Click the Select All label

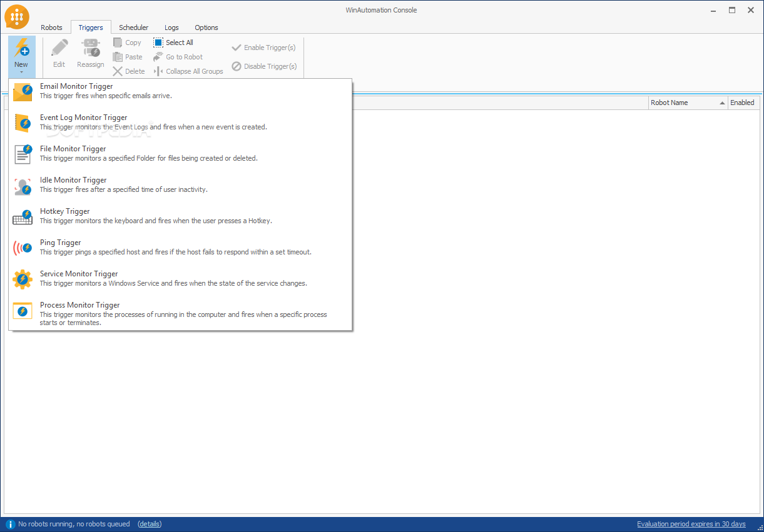(180, 43)
